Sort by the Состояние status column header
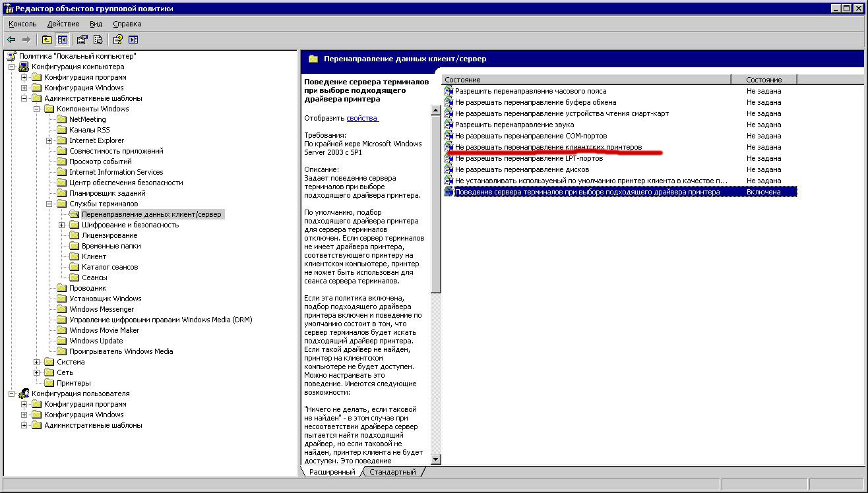This screenshot has height=493, width=868. (764, 80)
